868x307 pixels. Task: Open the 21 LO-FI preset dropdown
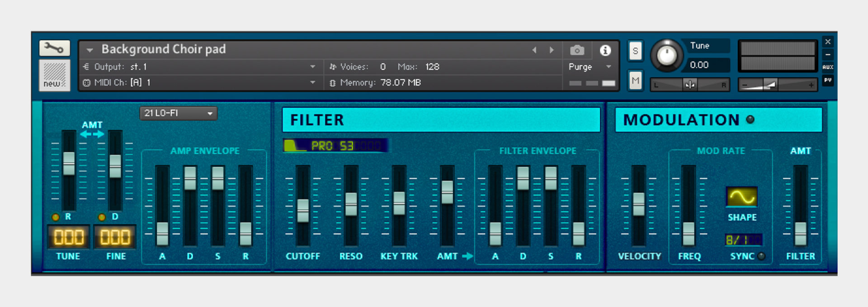pyautogui.click(x=179, y=113)
